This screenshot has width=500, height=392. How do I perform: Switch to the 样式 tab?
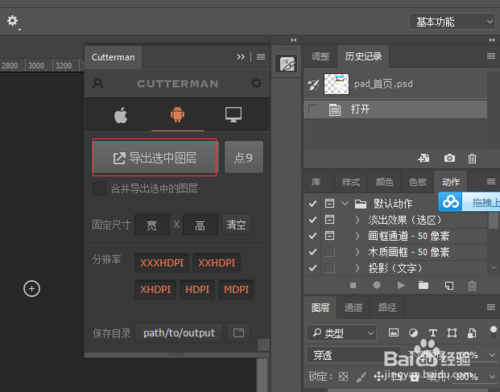pos(351,182)
